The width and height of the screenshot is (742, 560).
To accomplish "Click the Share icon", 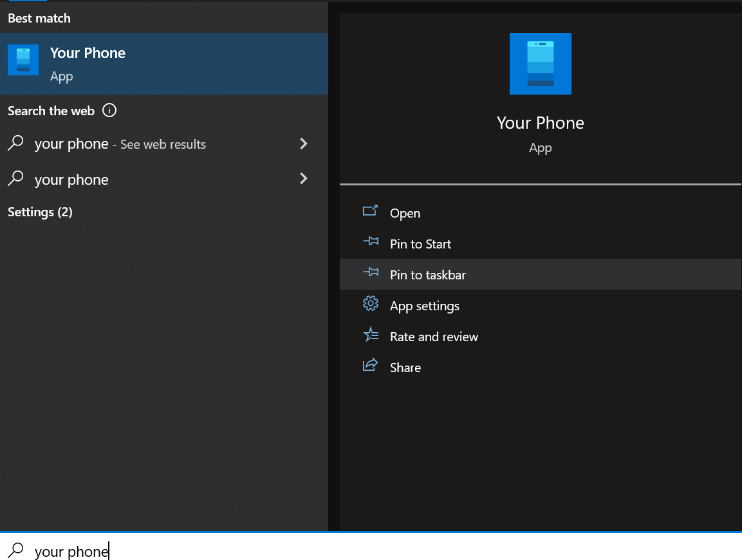I will (371, 366).
